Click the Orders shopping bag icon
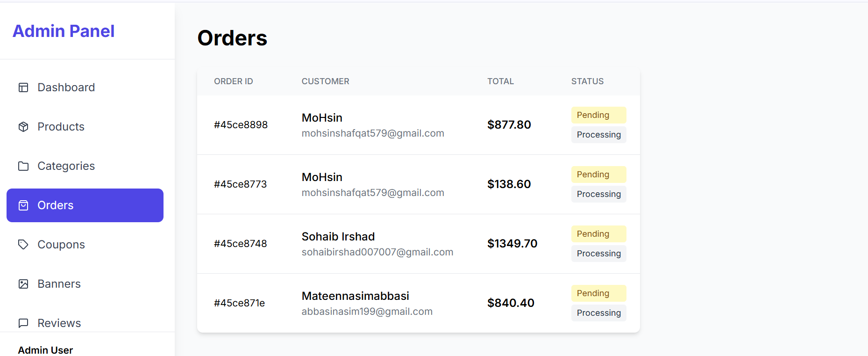This screenshot has height=356, width=868. tap(23, 205)
